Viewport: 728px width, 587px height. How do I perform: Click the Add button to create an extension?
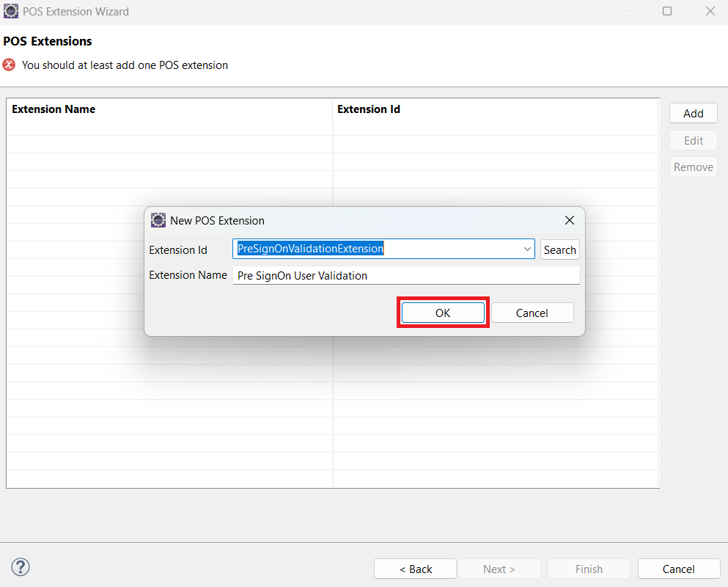(x=693, y=112)
